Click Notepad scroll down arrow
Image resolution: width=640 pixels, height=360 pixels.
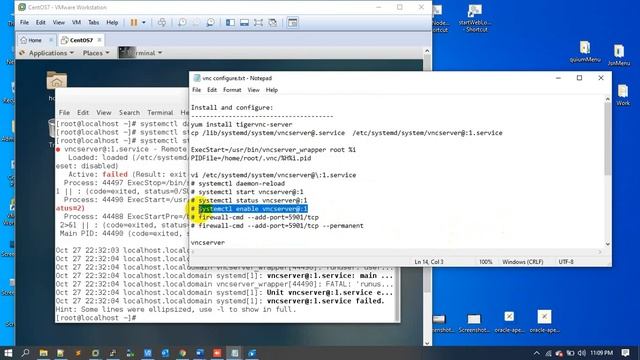tap(607, 244)
